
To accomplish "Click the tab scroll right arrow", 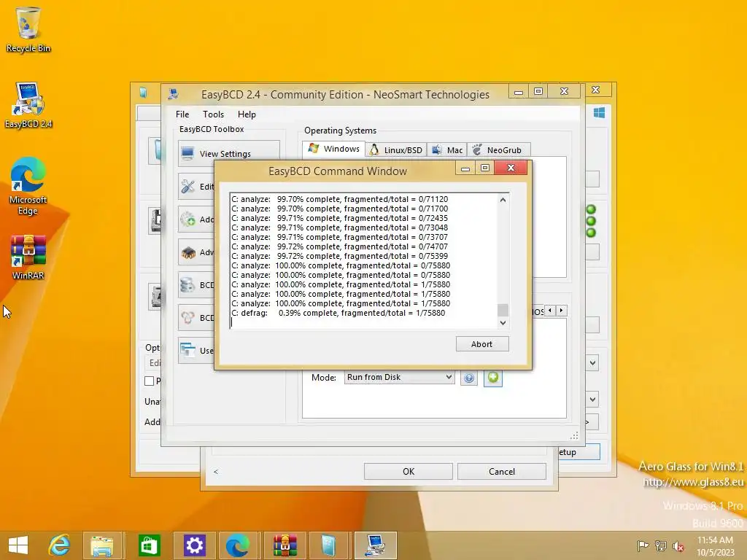I will 562,311.
